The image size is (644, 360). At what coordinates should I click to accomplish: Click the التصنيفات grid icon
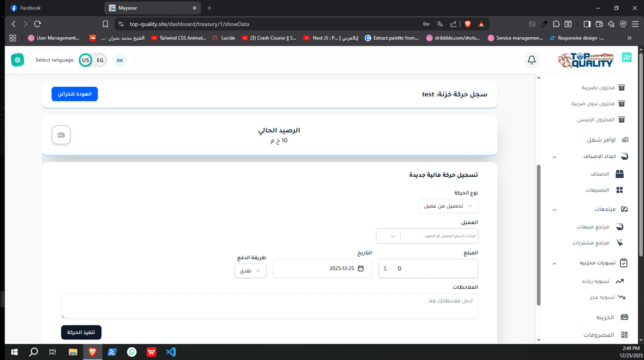619,190
